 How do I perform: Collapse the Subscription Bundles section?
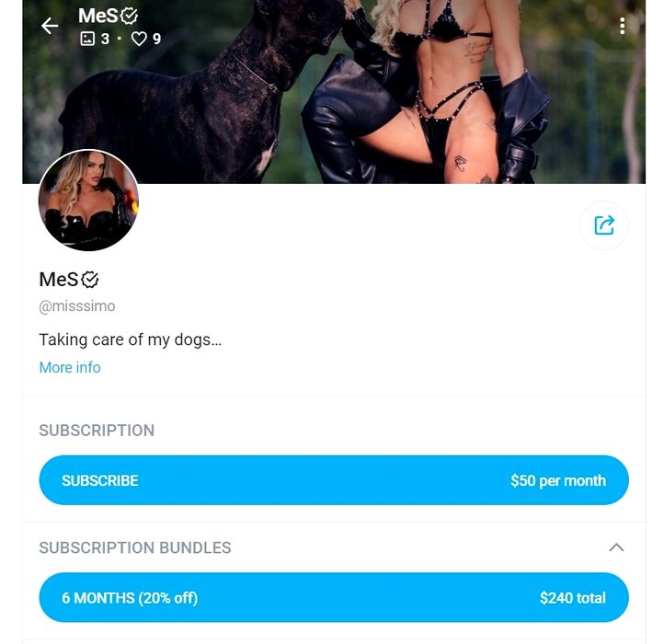616,547
